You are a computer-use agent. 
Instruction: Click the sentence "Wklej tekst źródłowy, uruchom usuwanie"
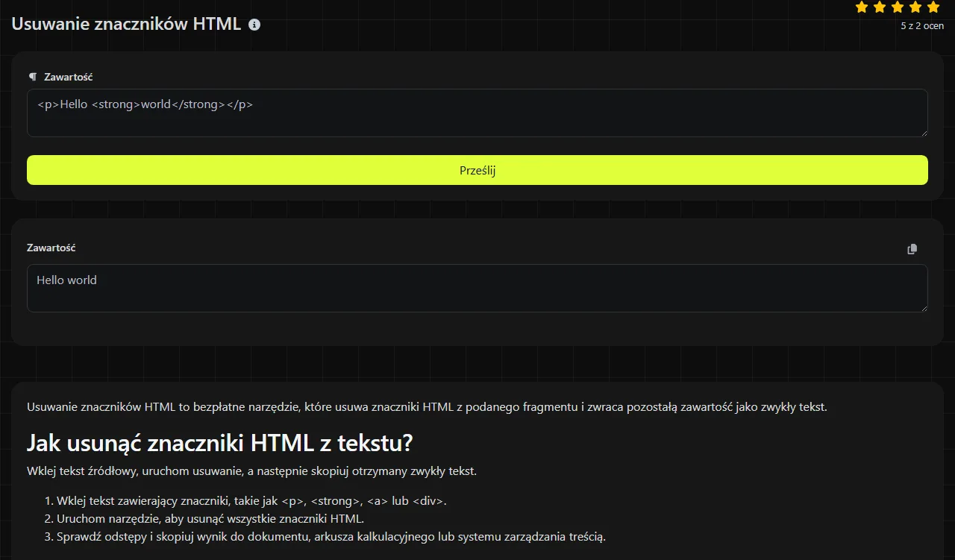[251, 471]
